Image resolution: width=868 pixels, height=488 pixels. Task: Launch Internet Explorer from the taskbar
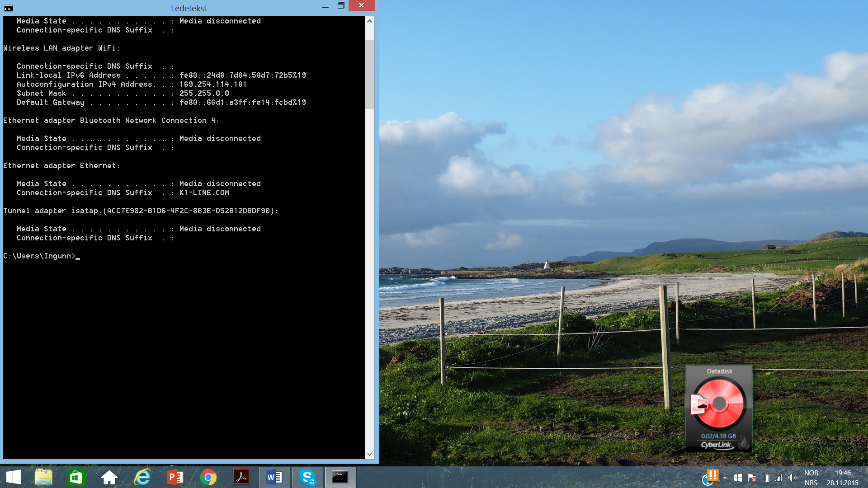click(142, 477)
